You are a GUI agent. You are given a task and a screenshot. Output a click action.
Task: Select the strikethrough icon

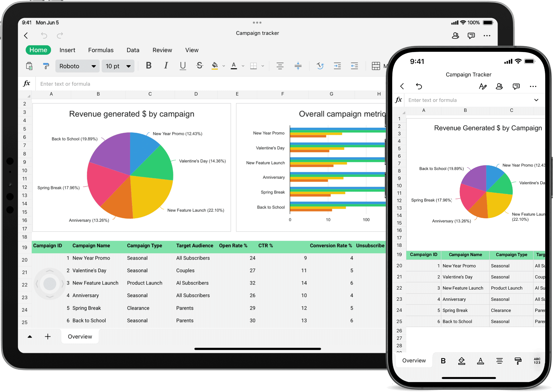pyautogui.click(x=200, y=66)
